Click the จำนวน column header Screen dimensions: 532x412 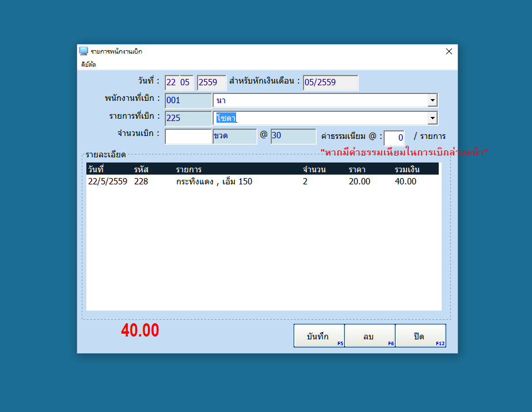pyautogui.click(x=314, y=169)
